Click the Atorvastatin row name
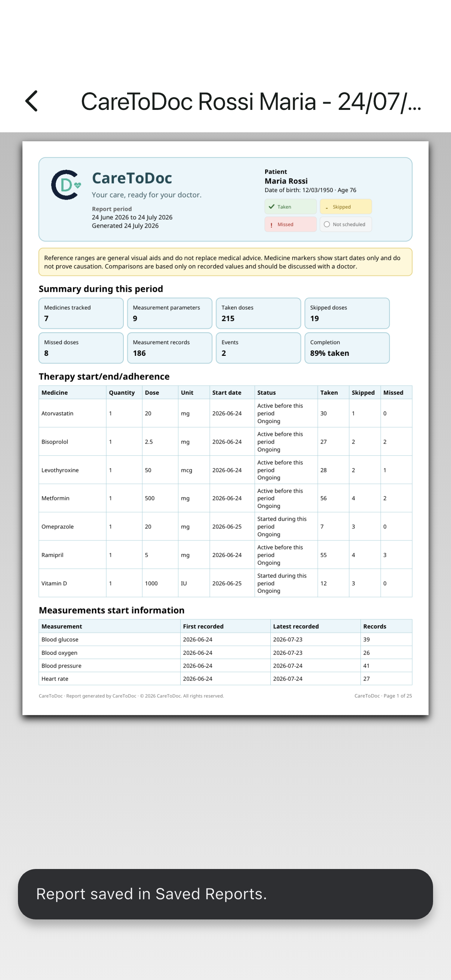Viewport: 451px width, 980px height. point(57,413)
